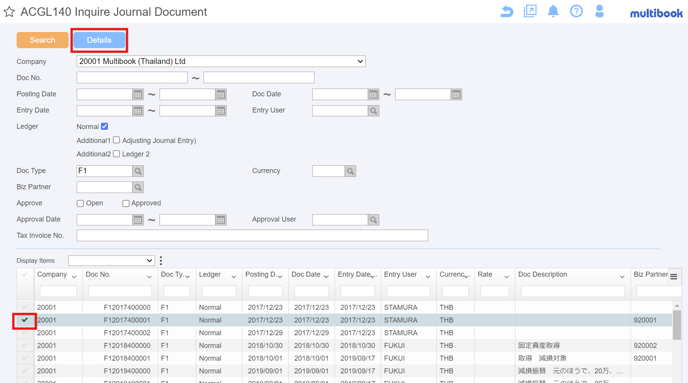Open Doc Description column header menu arrow
The width and height of the screenshot is (688, 383).
[x=622, y=276]
